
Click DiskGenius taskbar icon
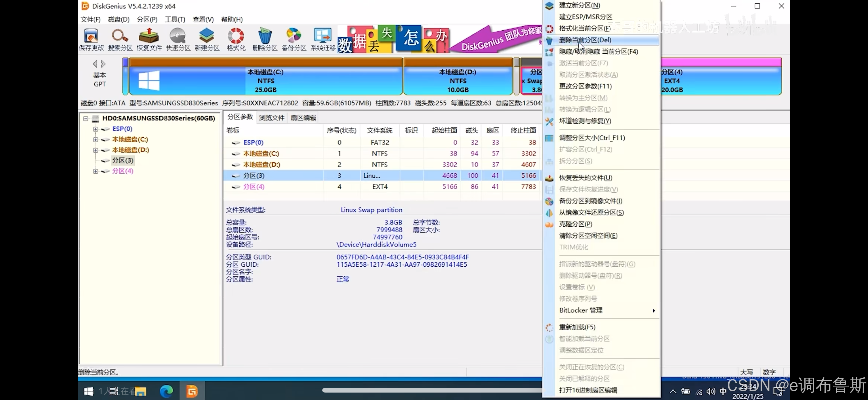coord(192,391)
